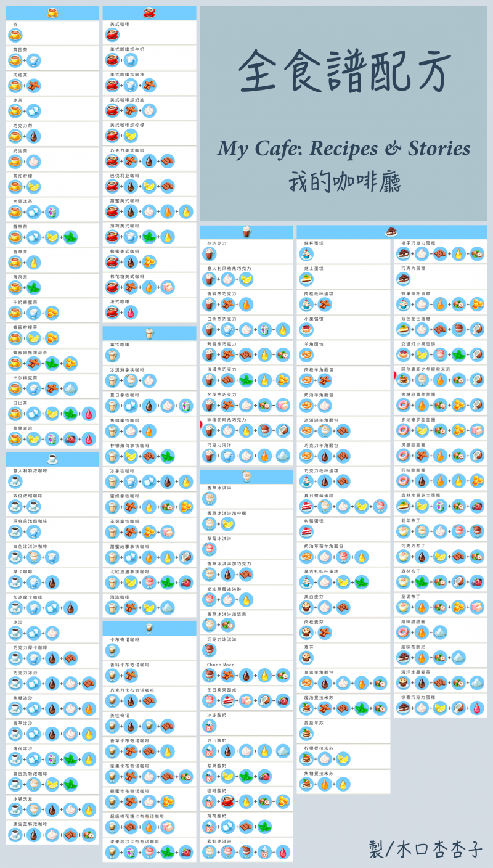493x868 pixels.
Task: Select the pudding icon in 新年布丁 recipe
Action: coord(403,531)
